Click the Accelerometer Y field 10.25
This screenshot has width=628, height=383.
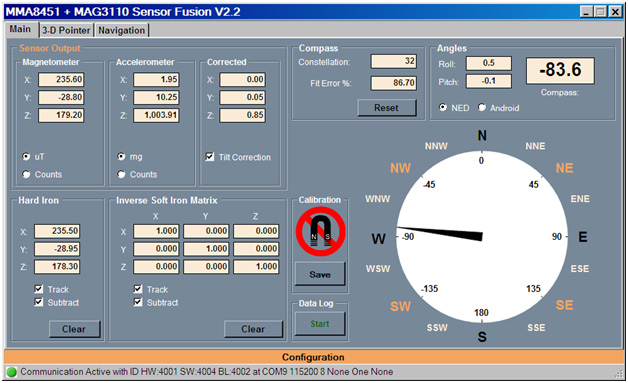point(156,97)
